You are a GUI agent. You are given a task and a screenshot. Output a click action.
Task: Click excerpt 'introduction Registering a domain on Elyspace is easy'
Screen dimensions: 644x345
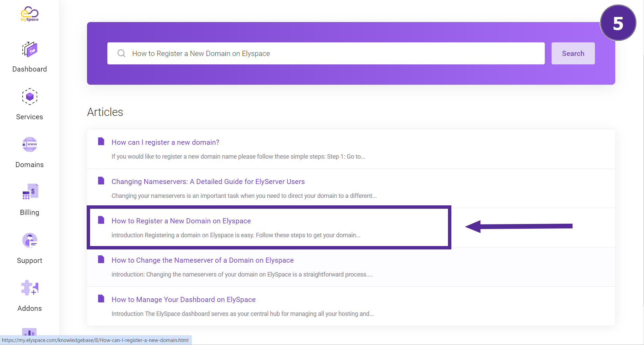coord(236,235)
